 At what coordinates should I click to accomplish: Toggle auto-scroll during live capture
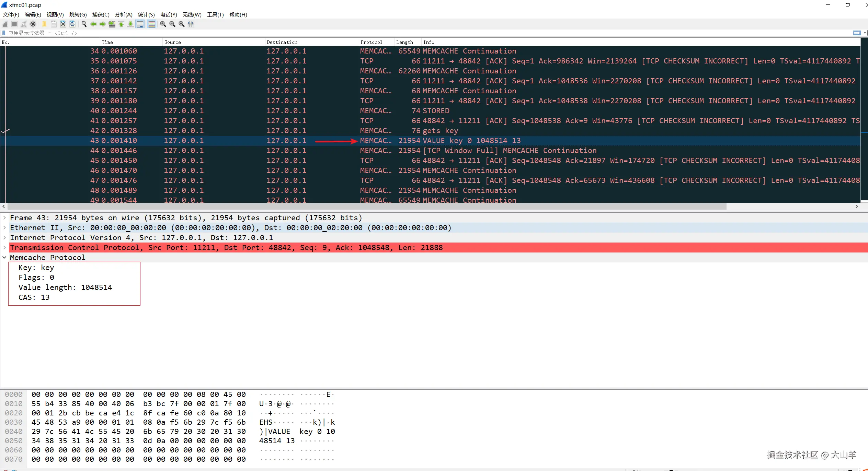click(140, 24)
